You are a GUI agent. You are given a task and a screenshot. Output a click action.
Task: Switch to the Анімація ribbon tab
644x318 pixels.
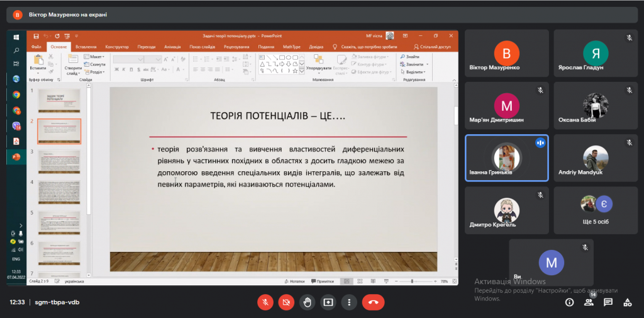tap(173, 47)
